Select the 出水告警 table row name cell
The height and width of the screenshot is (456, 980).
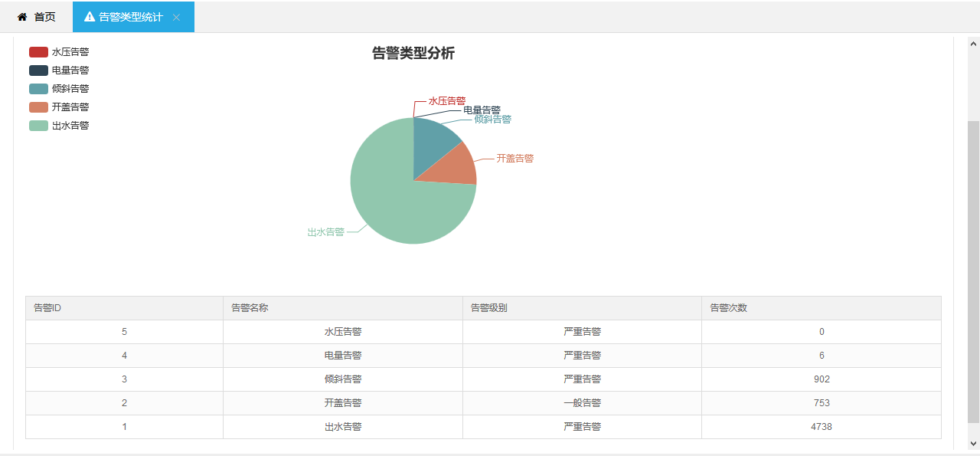tap(342, 427)
